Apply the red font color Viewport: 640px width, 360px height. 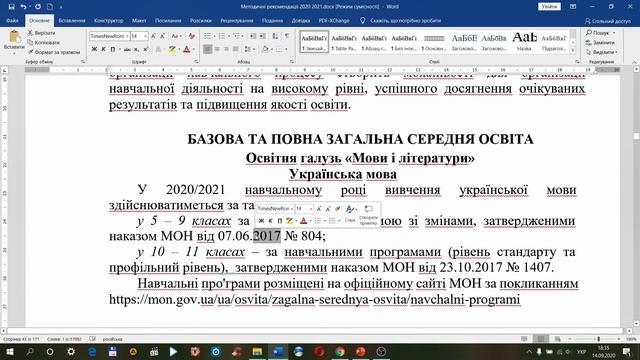tap(186, 49)
